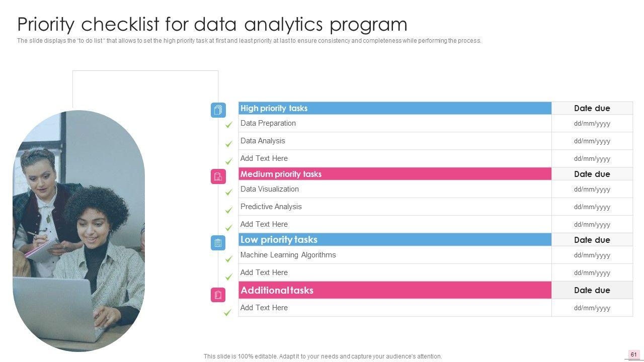Screen dimensions: 644x362
Task: Click the green checkmark beside Data Preparation
Action: [x=229, y=125]
